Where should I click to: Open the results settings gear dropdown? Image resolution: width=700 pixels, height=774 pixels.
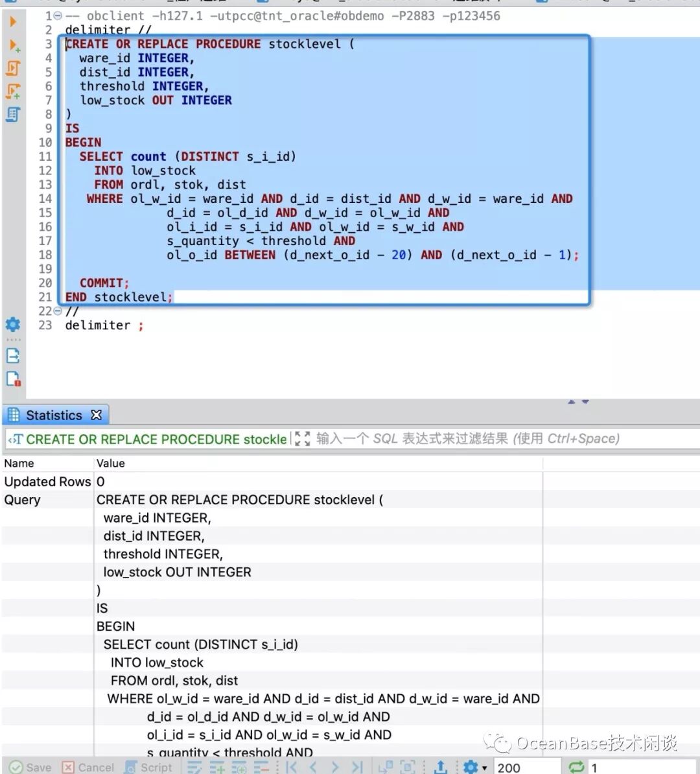(x=475, y=767)
